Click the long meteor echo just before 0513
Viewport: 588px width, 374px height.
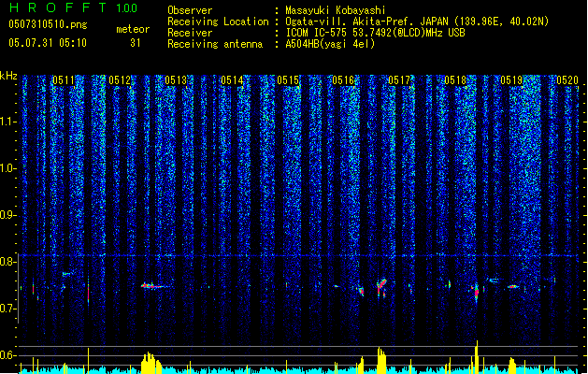point(153,286)
